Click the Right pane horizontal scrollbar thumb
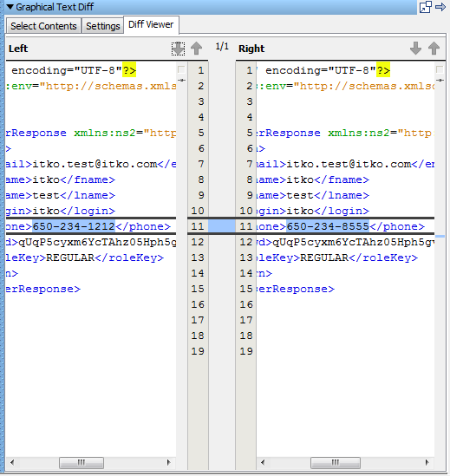The image size is (450, 476). click(x=336, y=463)
